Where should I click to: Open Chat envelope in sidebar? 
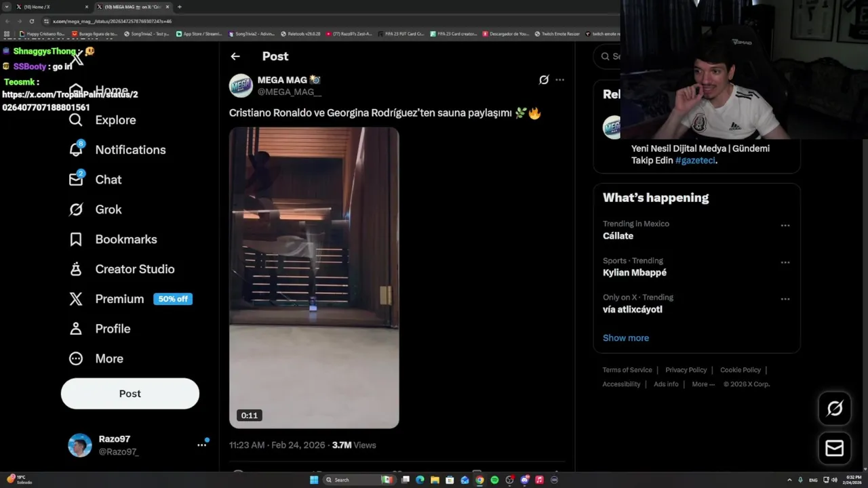76,180
